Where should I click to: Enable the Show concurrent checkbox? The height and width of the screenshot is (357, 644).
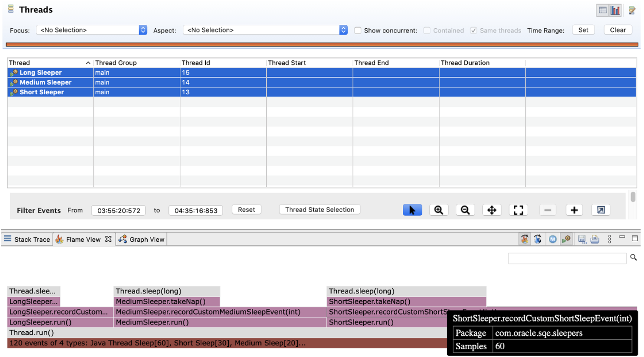coord(358,30)
